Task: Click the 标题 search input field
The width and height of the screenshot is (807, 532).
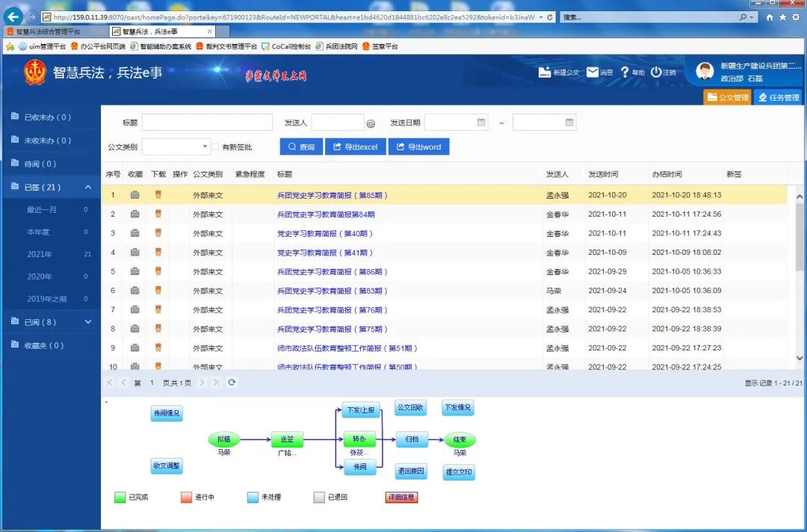Action: pos(207,123)
